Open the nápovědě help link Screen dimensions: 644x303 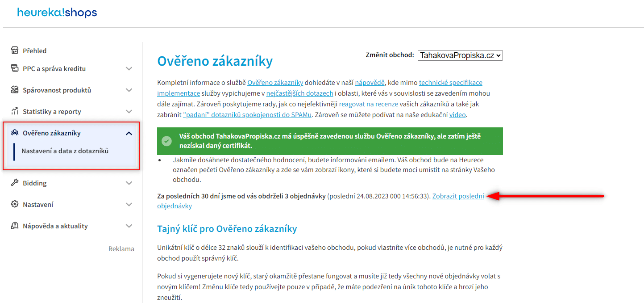click(370, 83)
